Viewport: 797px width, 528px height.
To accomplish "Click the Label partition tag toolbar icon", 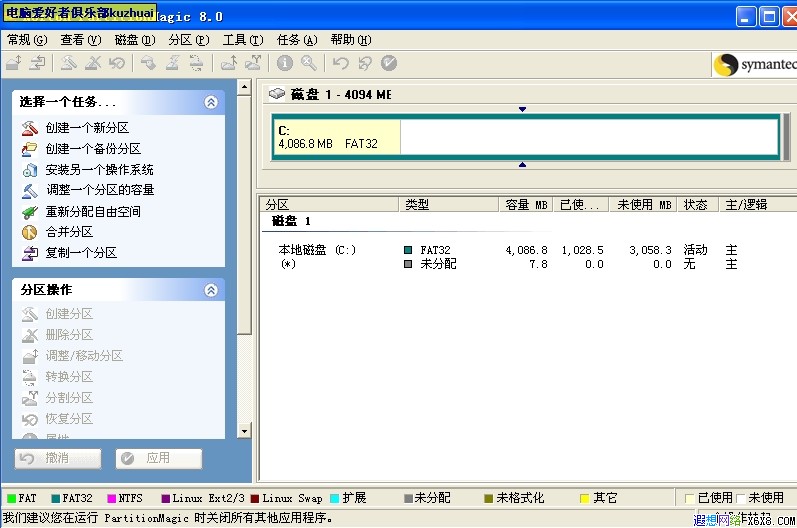I will coord(148,63).
